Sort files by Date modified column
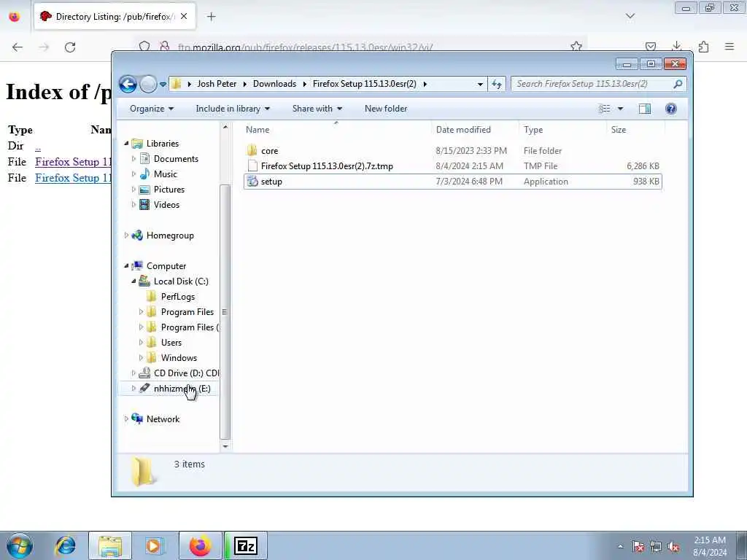The width and height of the screenshot is (747, 560). [463, 130]
